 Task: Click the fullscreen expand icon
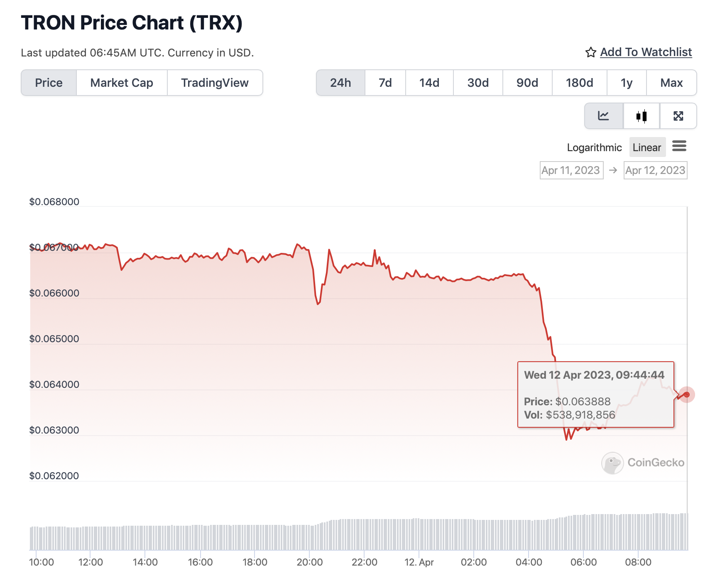[x=678, y=116]
